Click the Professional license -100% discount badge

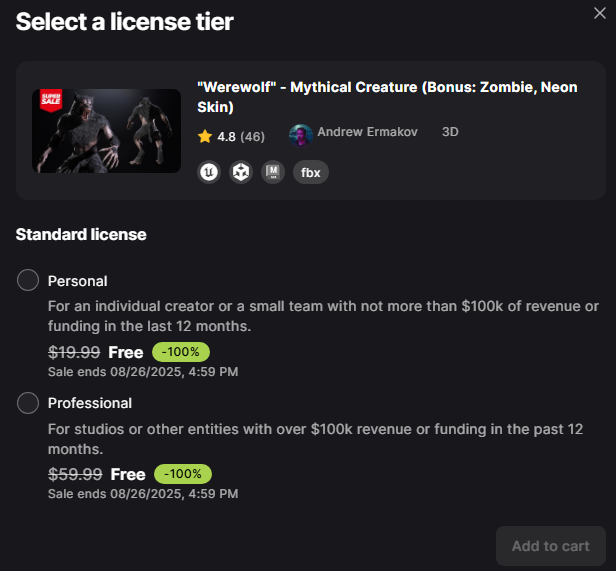tap(182, 474)
